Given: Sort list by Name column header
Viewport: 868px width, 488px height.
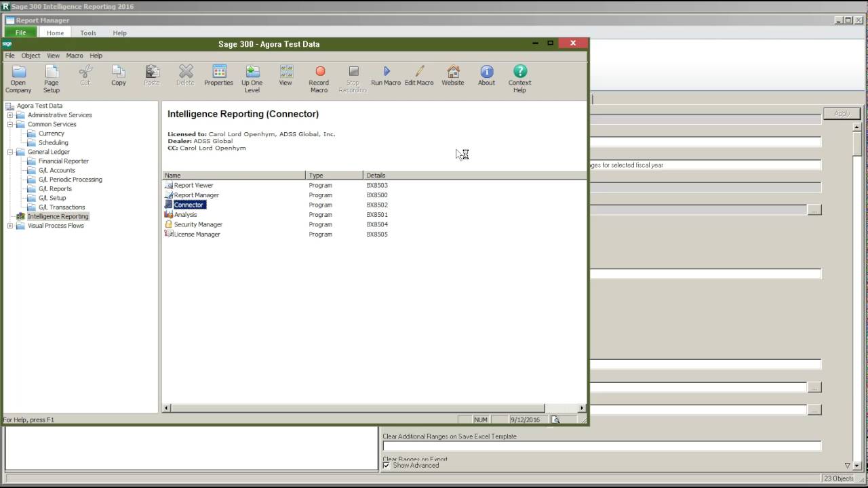Looking at the screenshot, I should [x=234, y=176].
